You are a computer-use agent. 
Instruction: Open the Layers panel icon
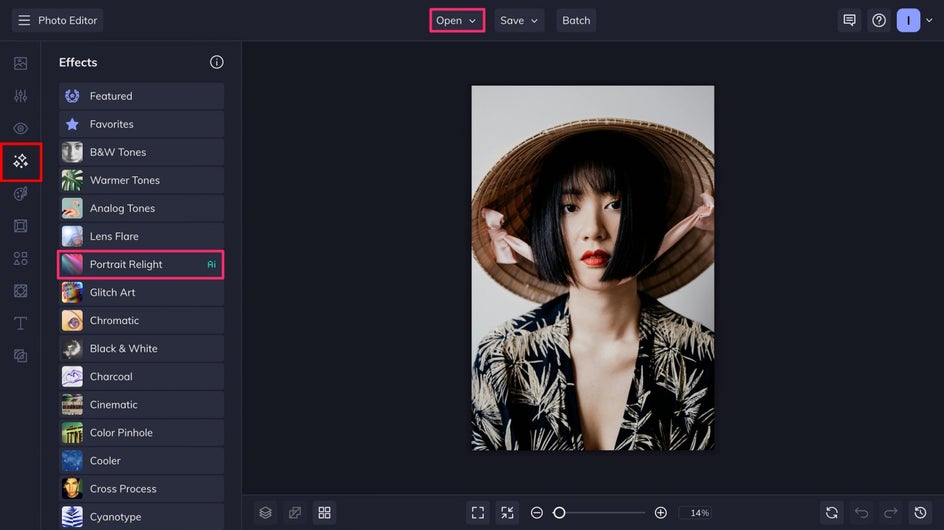[266, 513]
